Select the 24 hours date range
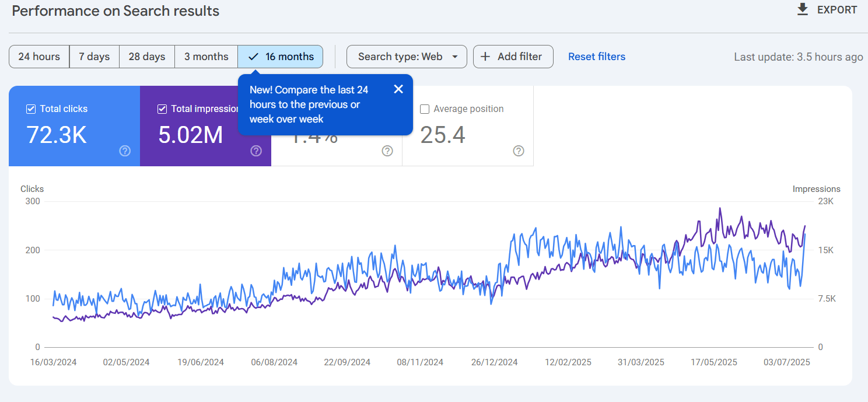Screen dimensions: 868x402 point(39,57)
